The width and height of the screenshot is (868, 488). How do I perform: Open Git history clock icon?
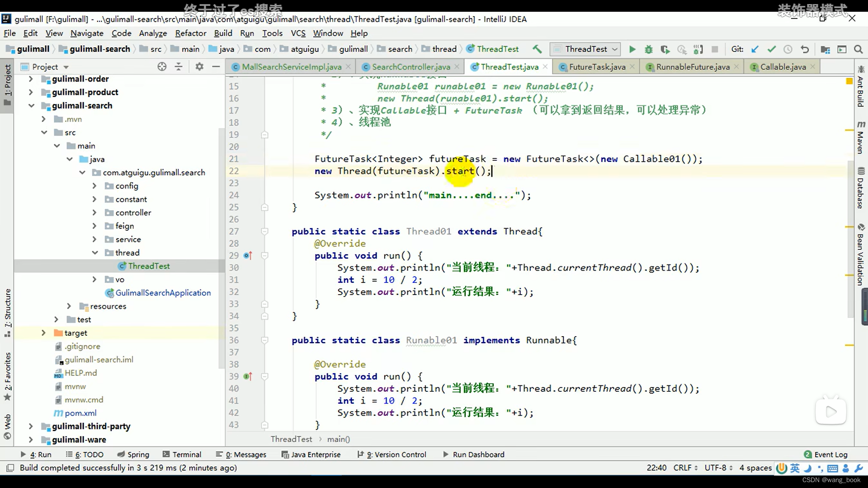point(788,49)
